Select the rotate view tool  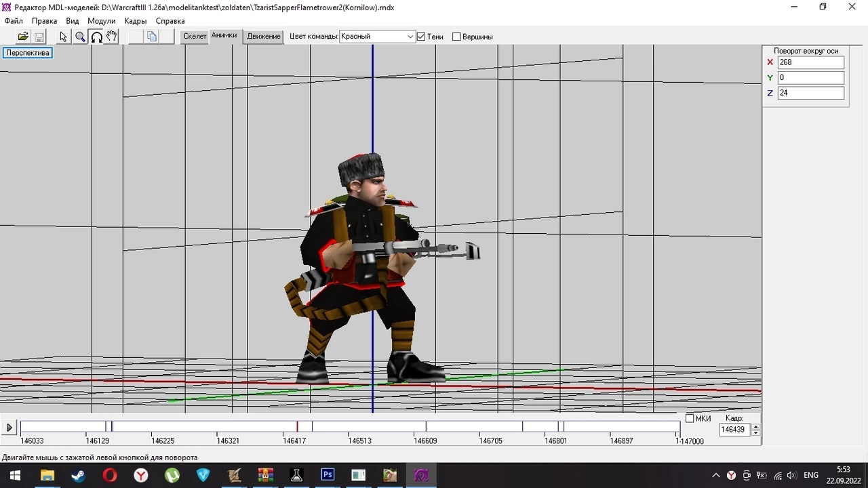pyautogui.click(x=96, y=37)
